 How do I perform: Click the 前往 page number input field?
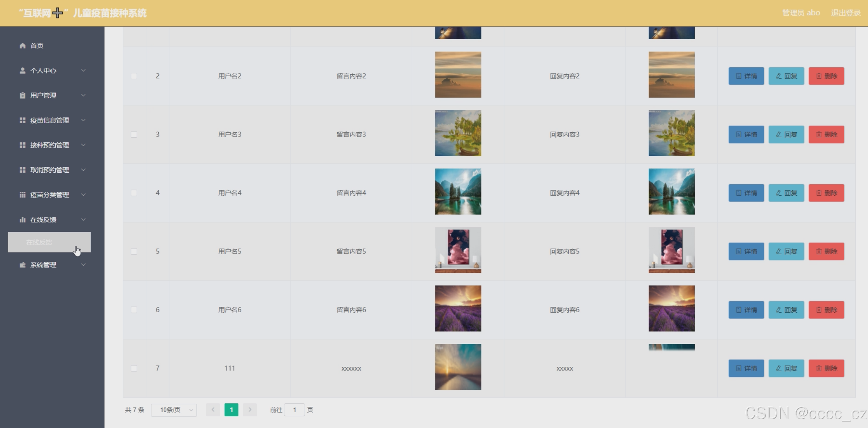point(294,410)
